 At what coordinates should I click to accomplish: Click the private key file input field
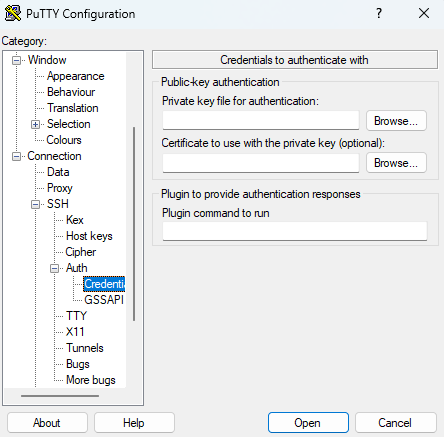click(x=261, y=120)
